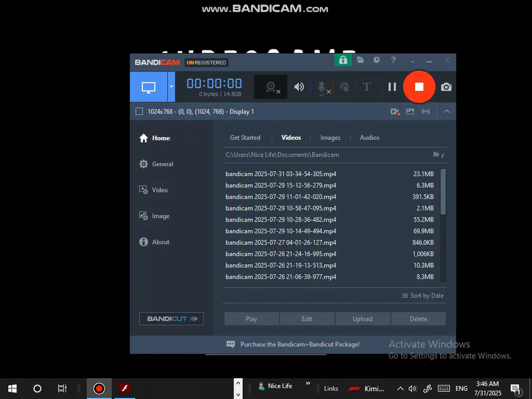Click the video list scrollbar
The width and height of the screenshot is (532, 399).
tap(443, 192)
